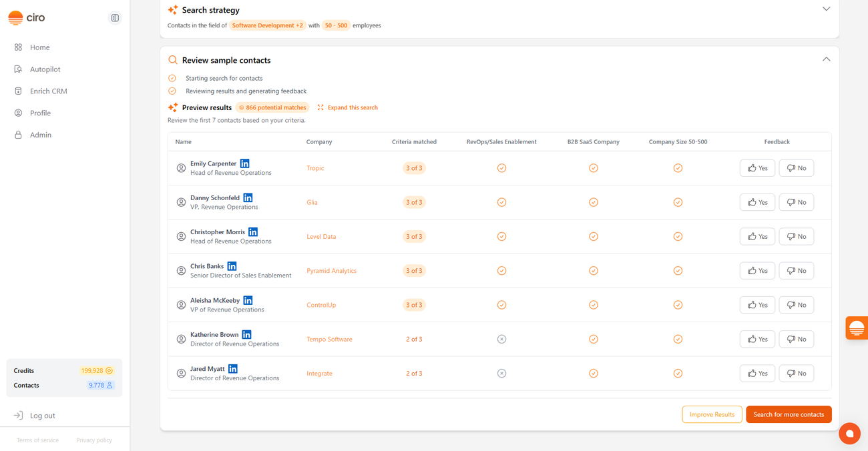The height and width of the screenshot is (451, 868).
Task: Click the ciro logo in sidebar
Action: click(27, 18)
